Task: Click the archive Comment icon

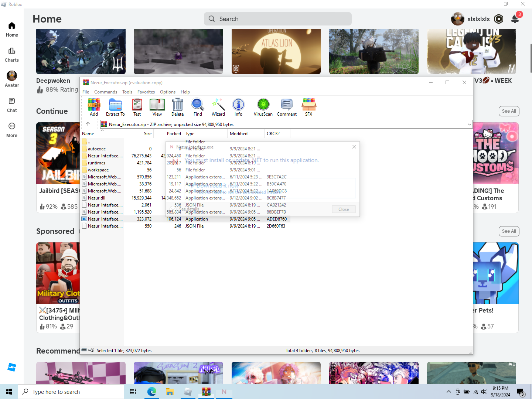Action: [x=287, y=107]
